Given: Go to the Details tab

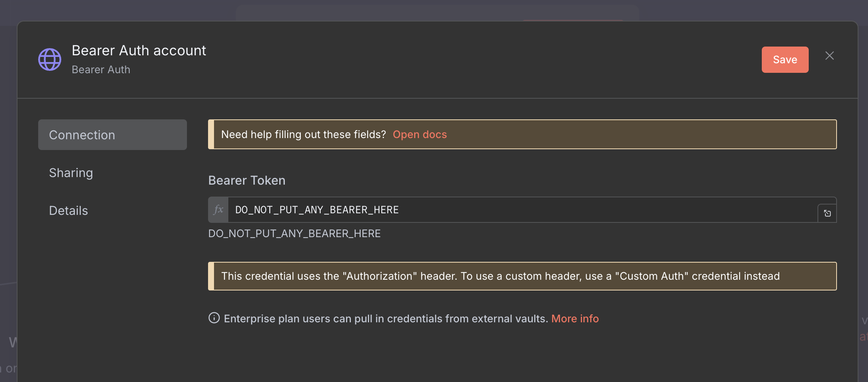Looking at the screenshot, I should point(68,210).
